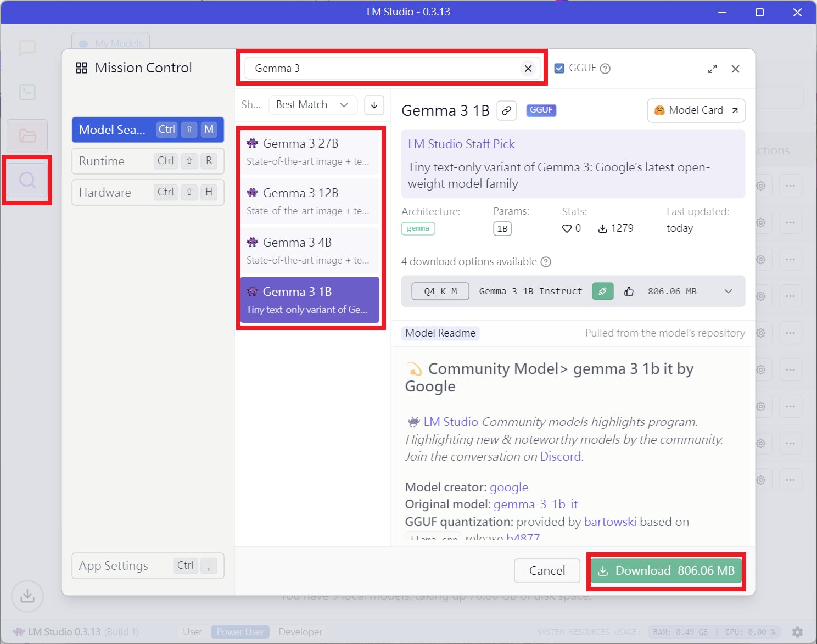The width and height of the screenshot is (817, 644).
Task: Click the Mission Control grid icon
Action: (82, 68)
